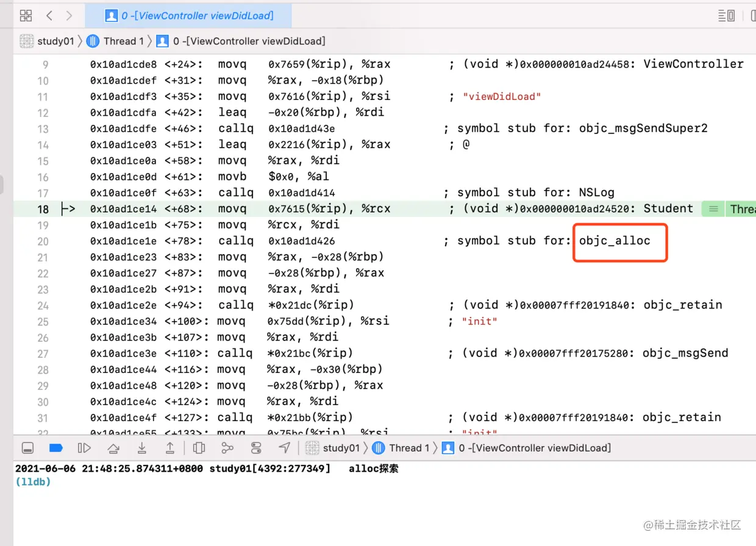Click the movb instruction on line 16
The height and width of the screenshot is (546, 756).
pyautogui.click(x=233, y=177)
